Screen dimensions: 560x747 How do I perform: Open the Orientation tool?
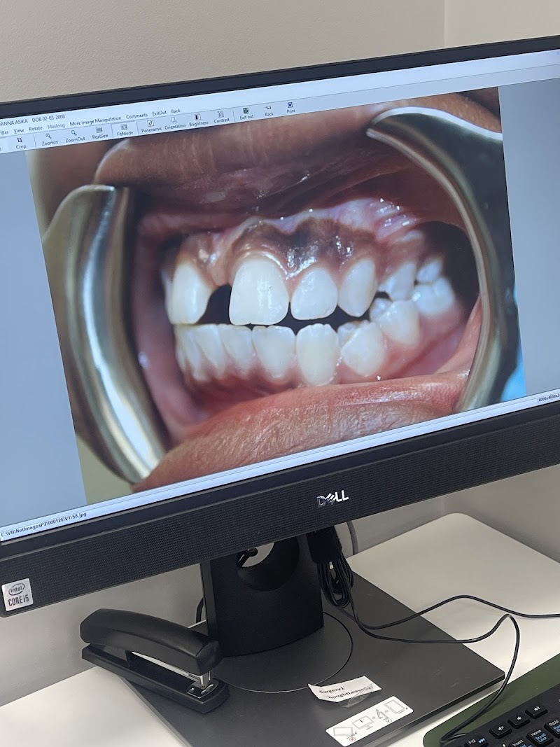point(175,123)
